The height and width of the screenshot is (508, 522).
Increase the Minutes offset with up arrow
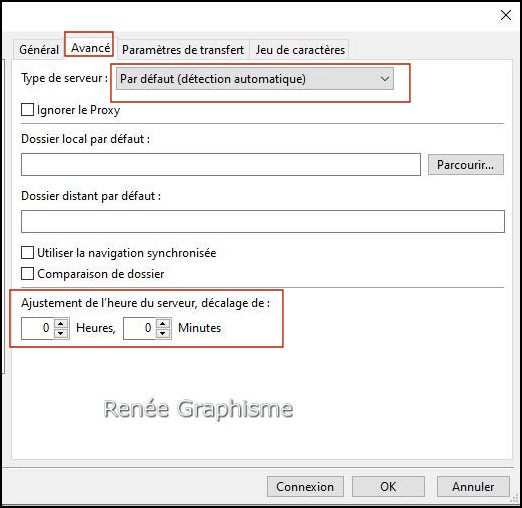click(x=163, y=324)
